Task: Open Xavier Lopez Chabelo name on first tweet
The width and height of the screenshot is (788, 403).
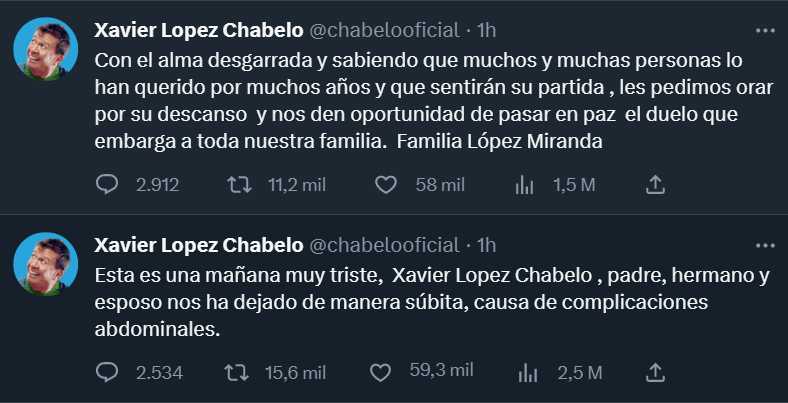Action: click(197, 28)
